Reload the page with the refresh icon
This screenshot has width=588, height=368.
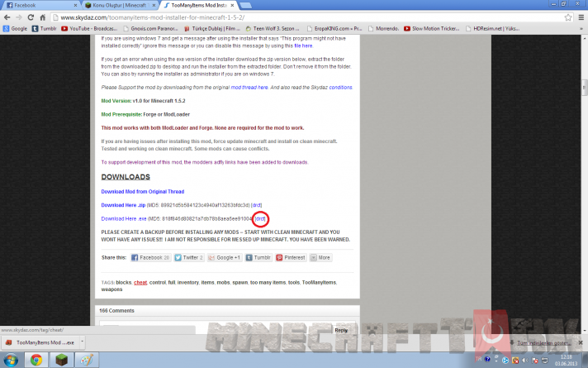(x=31, y=17)
